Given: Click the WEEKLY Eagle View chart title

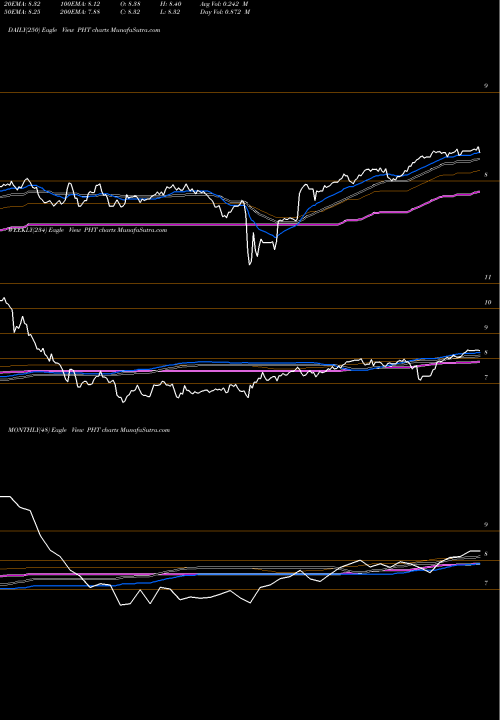Looking at the screenshot, I should (87, 230).
